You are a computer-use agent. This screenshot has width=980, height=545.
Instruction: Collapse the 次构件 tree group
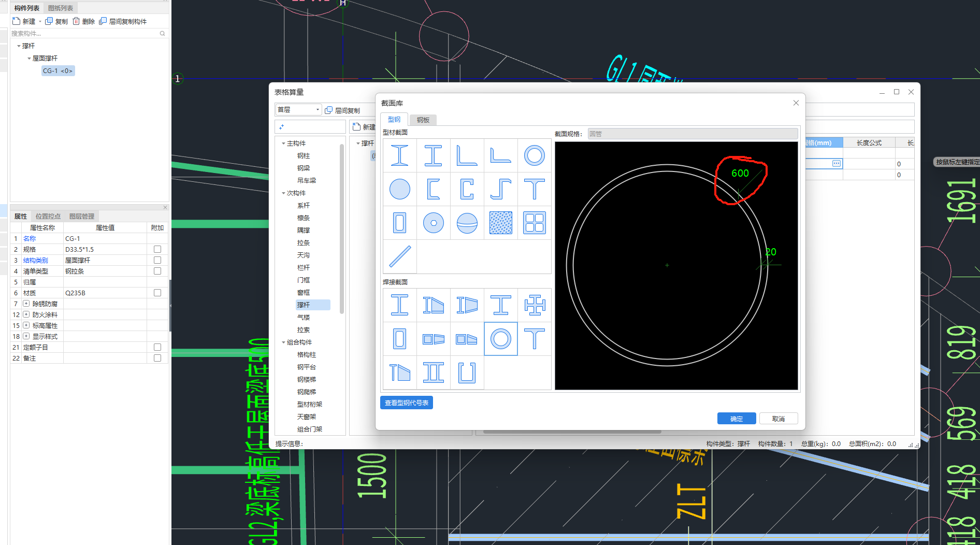[283, 193]
